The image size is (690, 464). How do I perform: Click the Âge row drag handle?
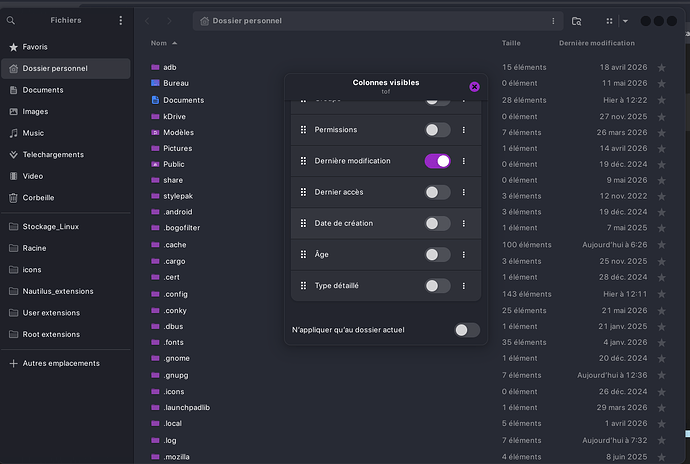303,255
